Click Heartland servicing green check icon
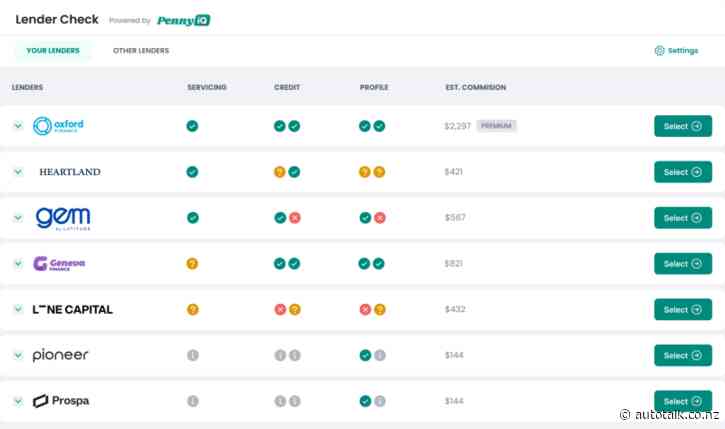Screen dimensions: 725x429 coord(192,172)
